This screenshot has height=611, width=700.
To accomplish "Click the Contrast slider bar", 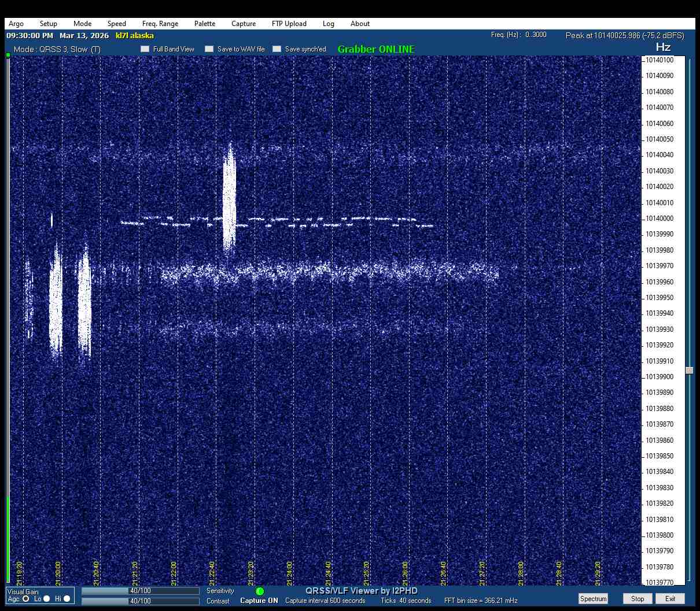I will click(140, 601).
